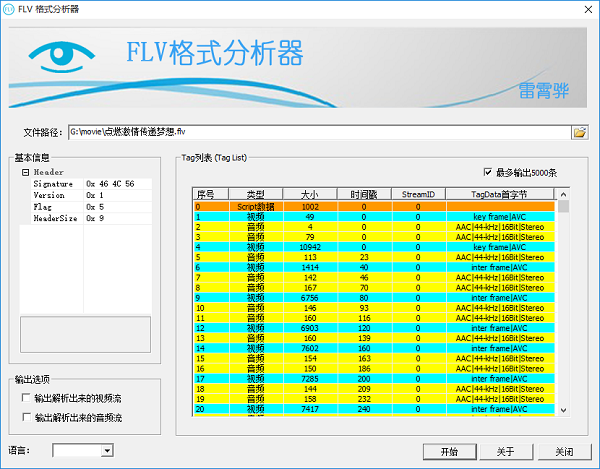Click the 关于 button

[x=506, y=451]
